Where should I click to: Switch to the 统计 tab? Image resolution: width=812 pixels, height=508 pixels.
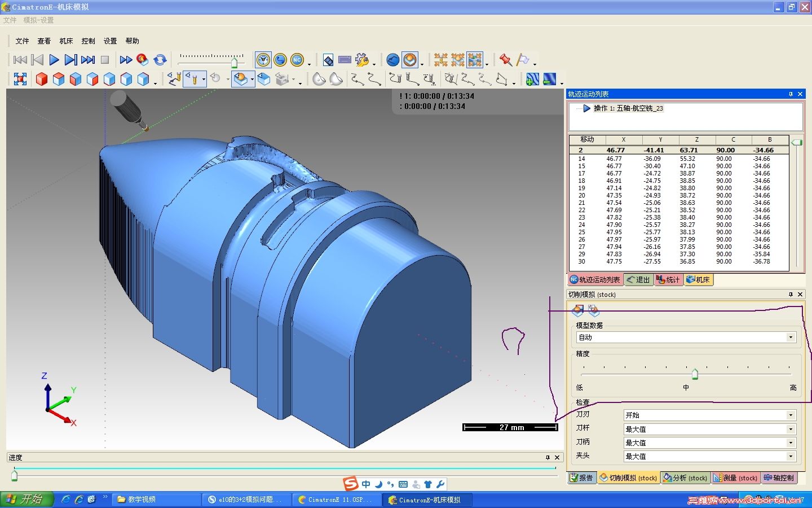(x=669, y=280)
